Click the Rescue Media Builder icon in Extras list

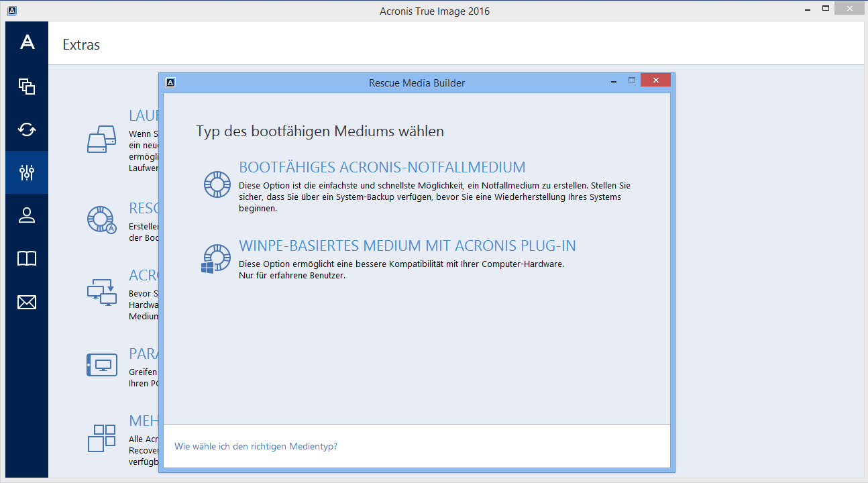click(101, 219)
